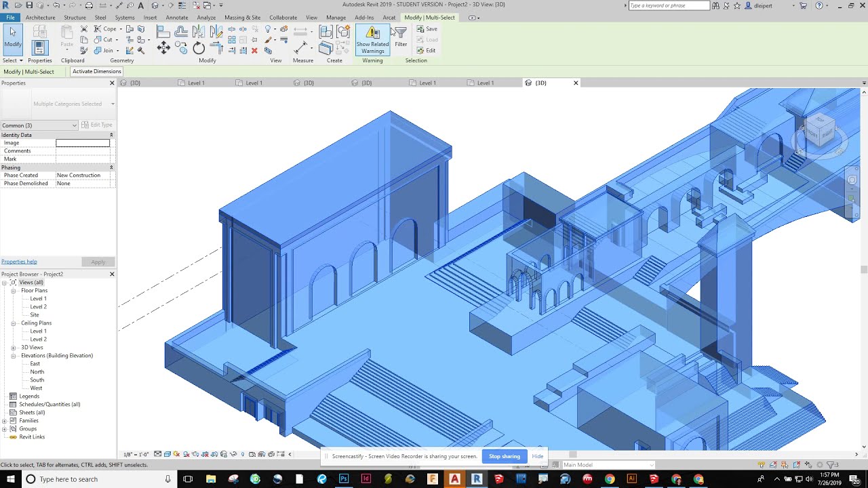Collapse the Views (all) tree node
Screen dimensions: 868x488
pos(4,283)
